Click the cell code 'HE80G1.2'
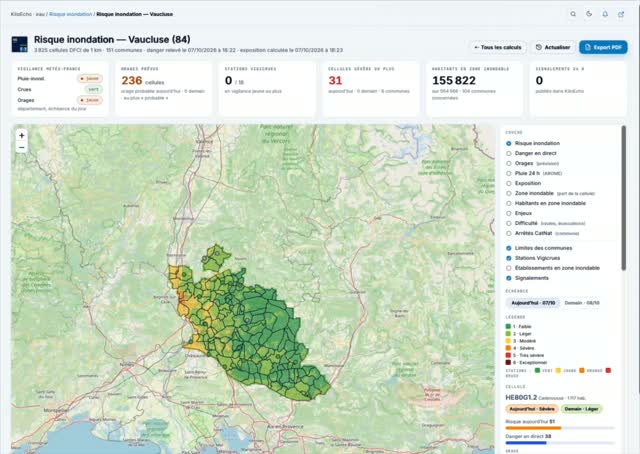Image resolution: width=640 pixels, height=454 pixels. 521,397
